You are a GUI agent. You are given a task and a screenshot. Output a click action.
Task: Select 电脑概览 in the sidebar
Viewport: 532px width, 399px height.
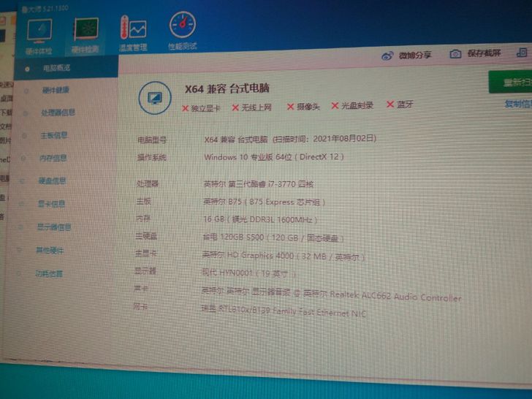click(66, 68)
